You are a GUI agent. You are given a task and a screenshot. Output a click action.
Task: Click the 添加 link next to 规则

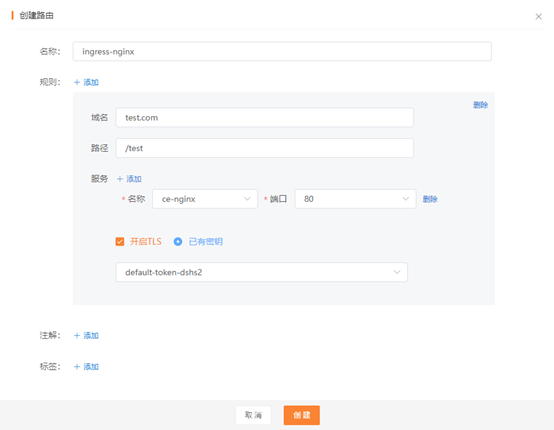coord(91,82)
